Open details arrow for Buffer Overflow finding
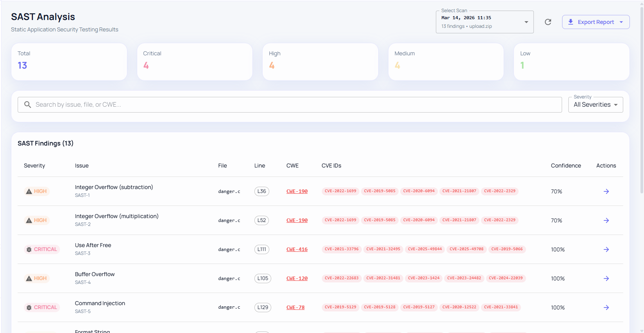Image resolution: width=644 pixels, height=333 pixels. click(606, 278)
